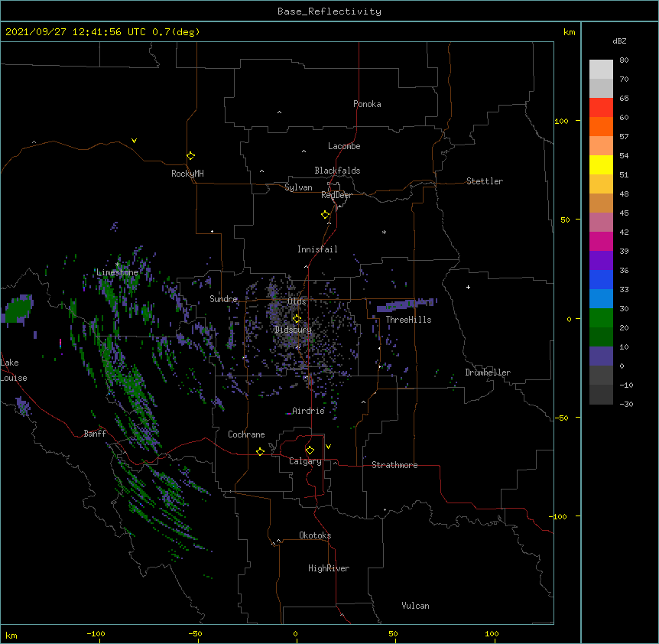Click the km label at the top right
Screen dimensions: 659x644
click(x=570, y=32)
